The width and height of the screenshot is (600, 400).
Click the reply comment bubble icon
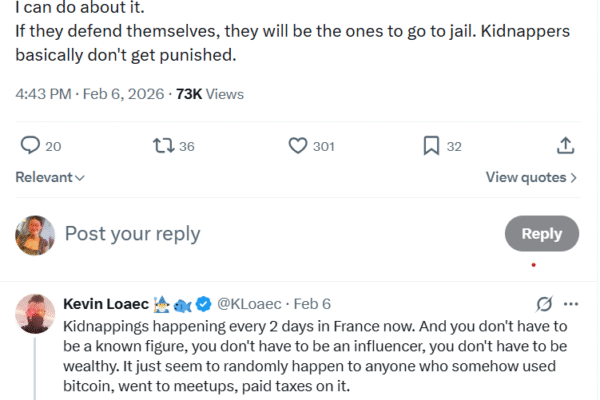(31, 146)
